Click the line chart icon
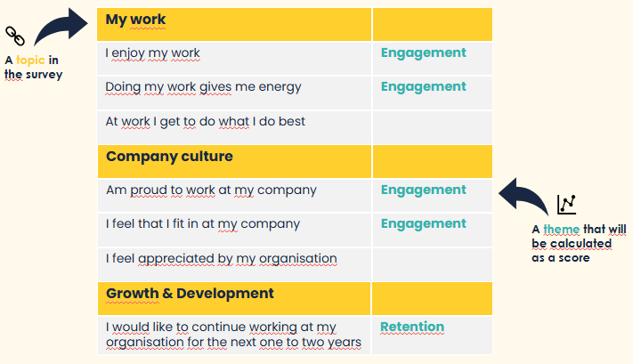Screen dimensions: 633x364 coord(566,204)
